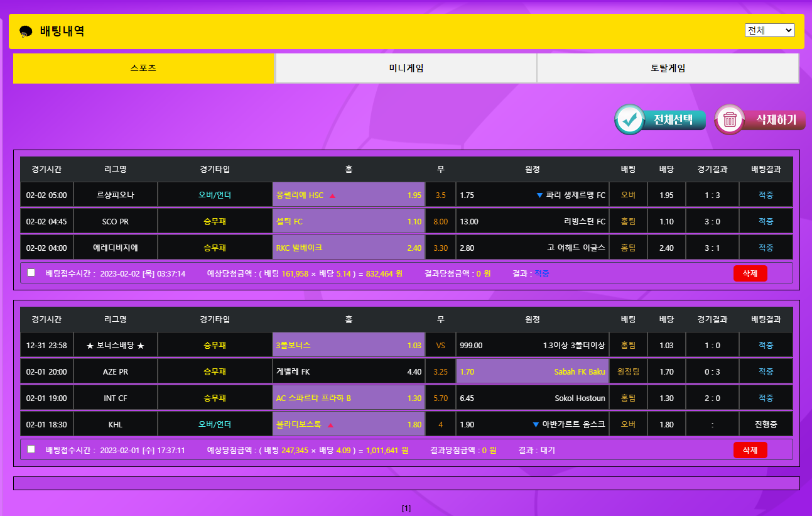Click the RKC 발베이크 home team cell
Viewport: 812px width, 516px height.
click(x=349, y=248)
